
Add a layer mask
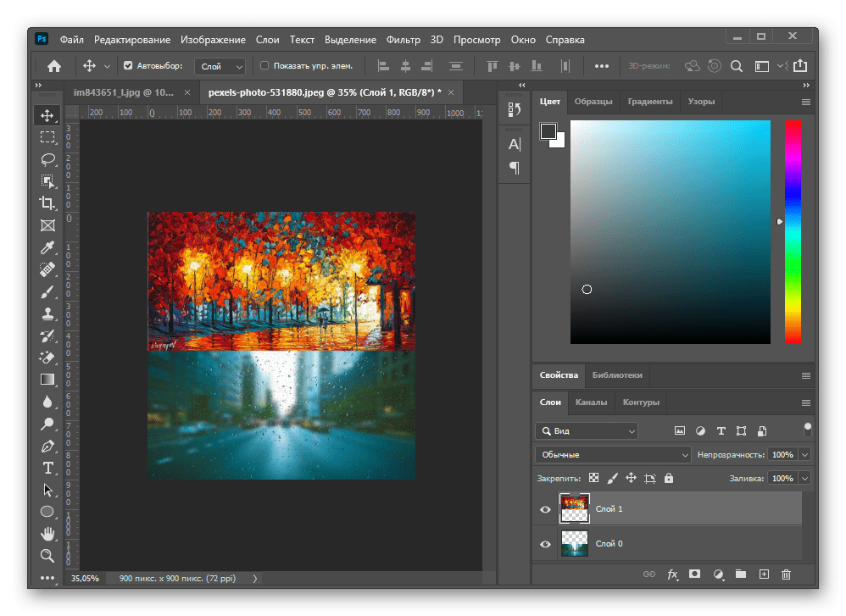695,574
